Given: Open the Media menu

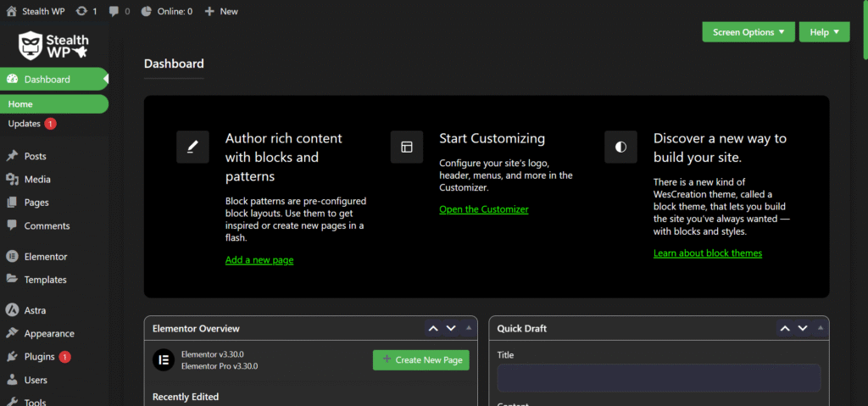Looking at the screenshot, I should 54,180.
